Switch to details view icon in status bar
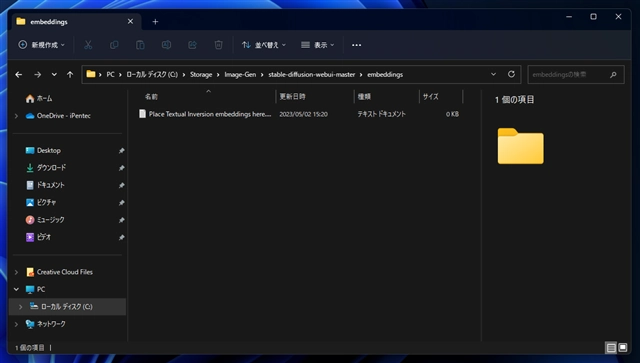 (611, 347)
